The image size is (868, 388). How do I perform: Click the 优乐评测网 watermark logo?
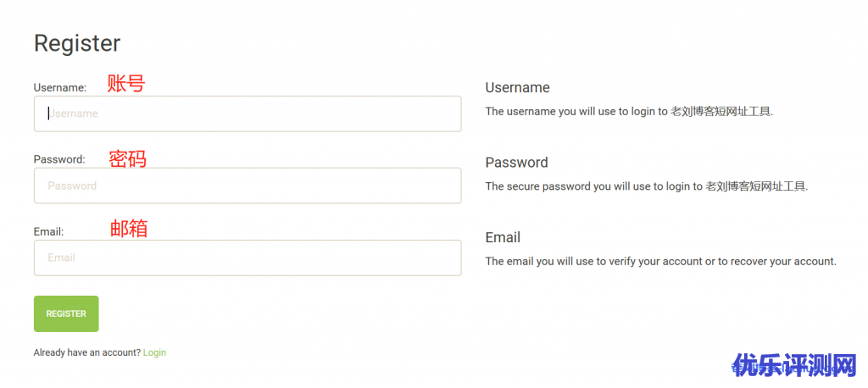click(x=795, y=366)
